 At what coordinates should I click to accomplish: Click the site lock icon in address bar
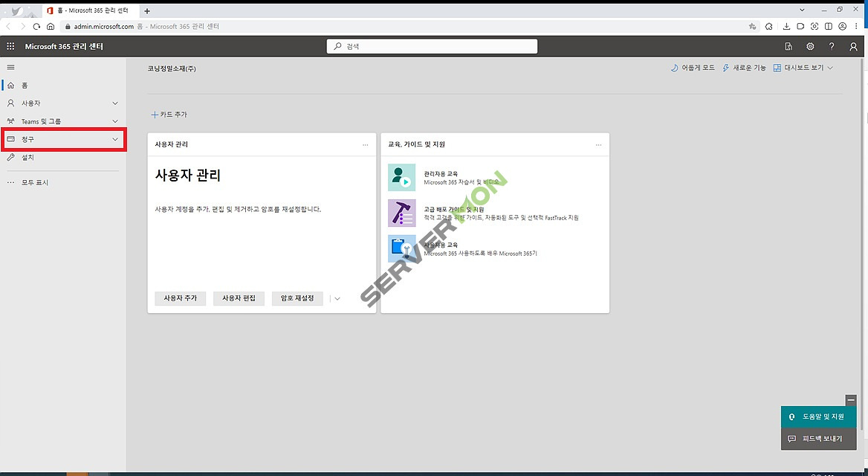point(68,27)
